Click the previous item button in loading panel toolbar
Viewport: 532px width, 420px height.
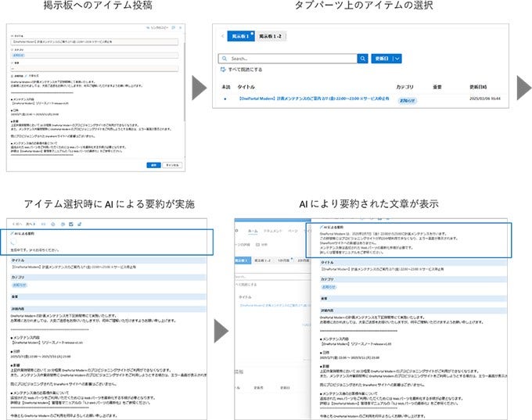pos(17,224)
